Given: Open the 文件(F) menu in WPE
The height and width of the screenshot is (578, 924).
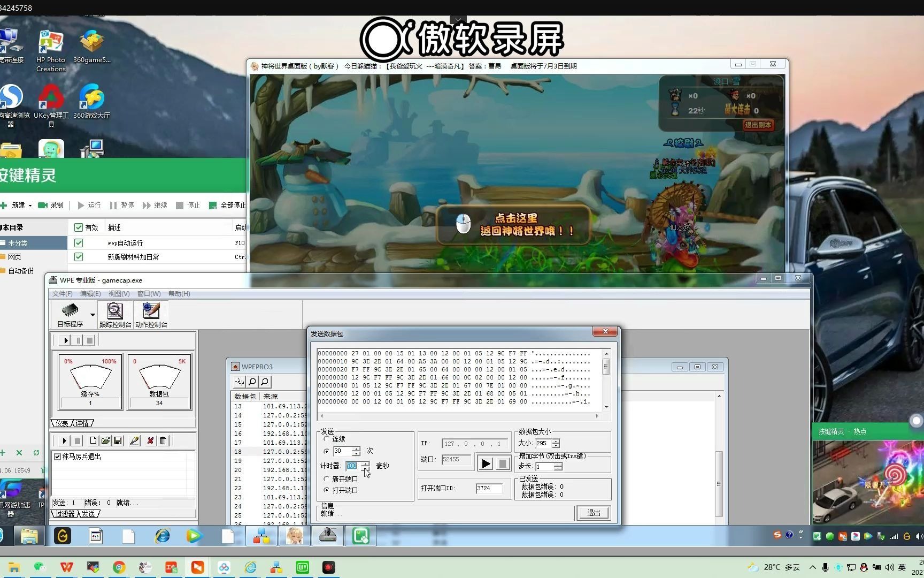Looking at the screenshot, I should [62, 294].
